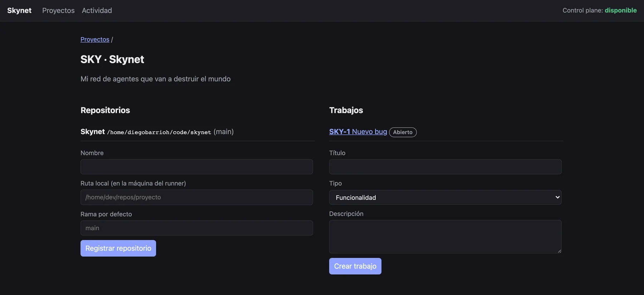
Task: Click the Abierto status badge
Action: [403, 132]
